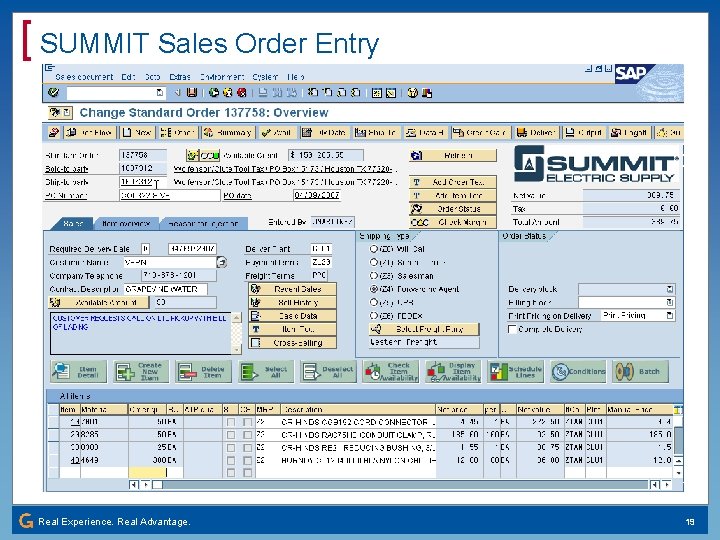Open the Customer Name search help
The image size is (720, 540).
pyautogui.click(x=222, y=262)
